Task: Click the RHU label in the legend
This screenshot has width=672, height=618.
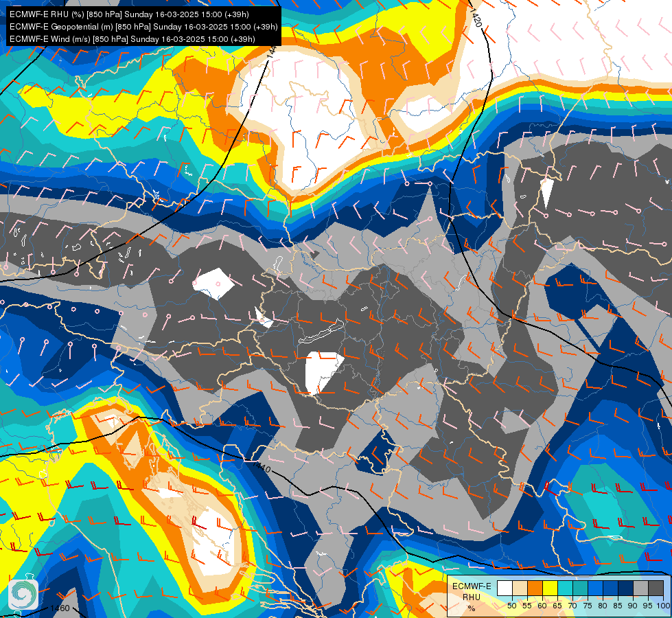Action: click(472, 597)
